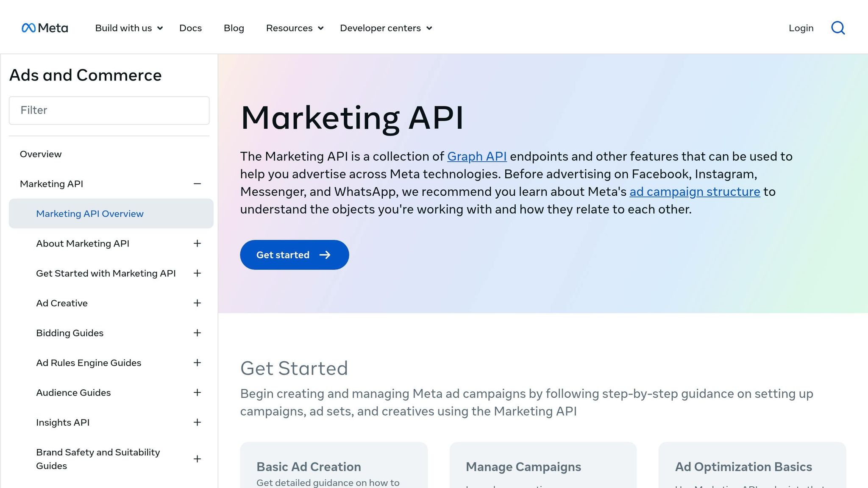The height and width of the screenshot is (488, 868).
Task: Click the Login link
Action: (x=801, y=28)
